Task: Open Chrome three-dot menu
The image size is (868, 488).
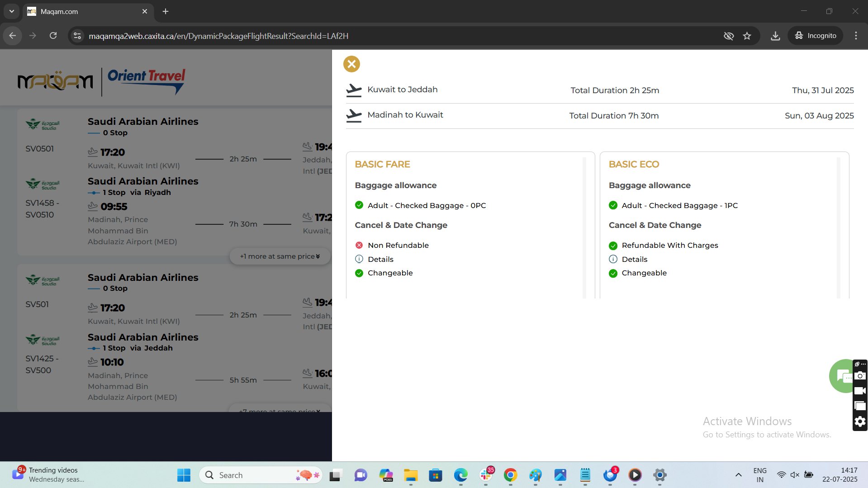Action: tap(856, 36)
